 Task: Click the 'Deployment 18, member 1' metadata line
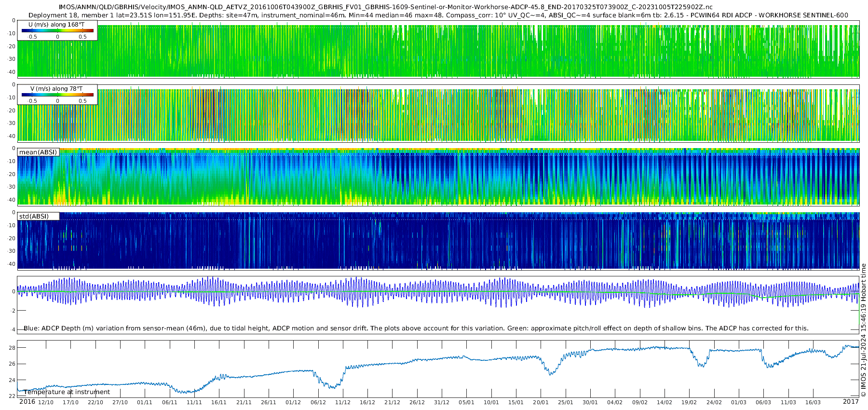click(438, 15)
